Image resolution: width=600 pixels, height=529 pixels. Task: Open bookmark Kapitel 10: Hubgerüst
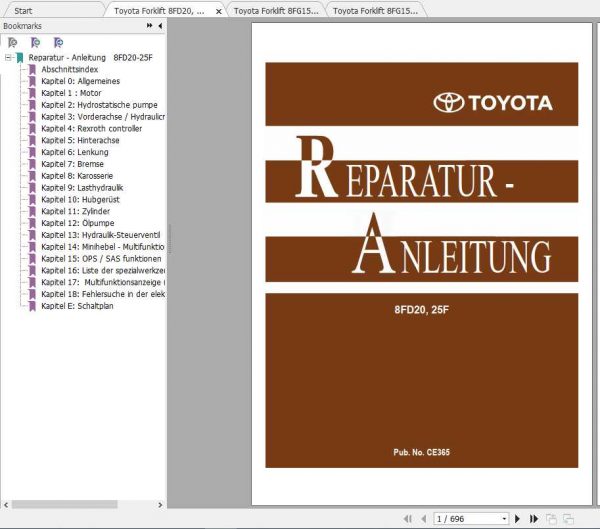point(80,200)
